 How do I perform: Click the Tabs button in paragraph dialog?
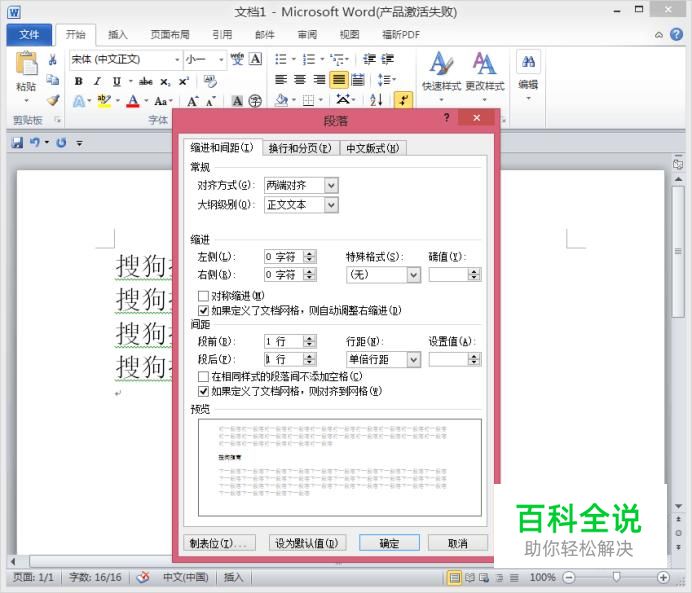pyautogui.click(x=218, y=543)
